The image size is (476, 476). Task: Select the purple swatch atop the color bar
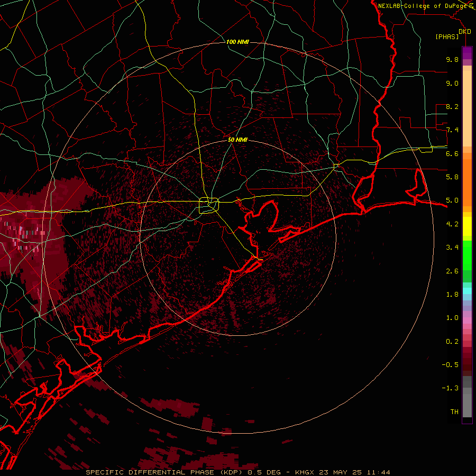click(467, 53)
